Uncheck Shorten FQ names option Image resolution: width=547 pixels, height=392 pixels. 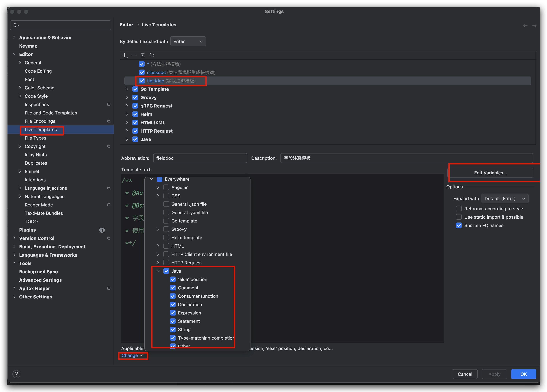[x=459, y=225]
